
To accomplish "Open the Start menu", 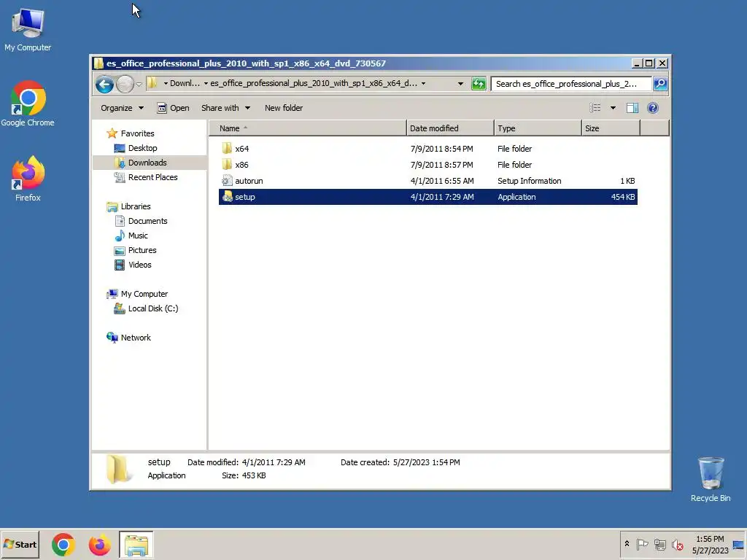I will tap(20, 544).
